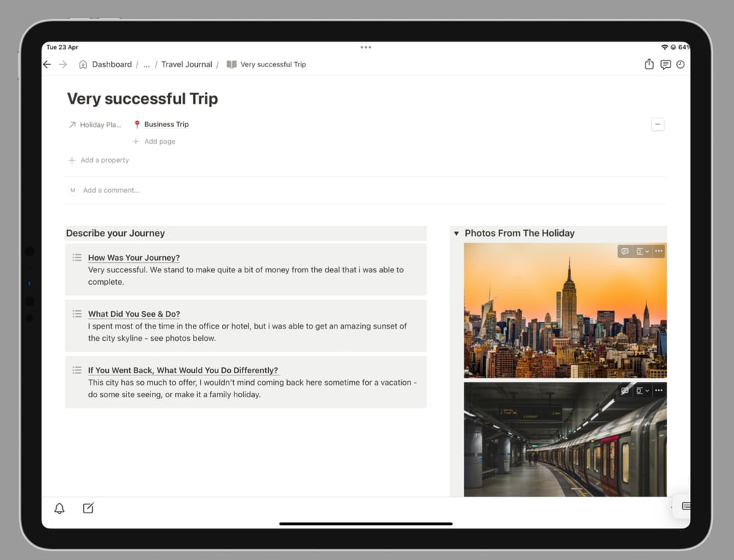Open more options on subway photo
The height and width of the screenshot is (560, 734).
(659, 390)
